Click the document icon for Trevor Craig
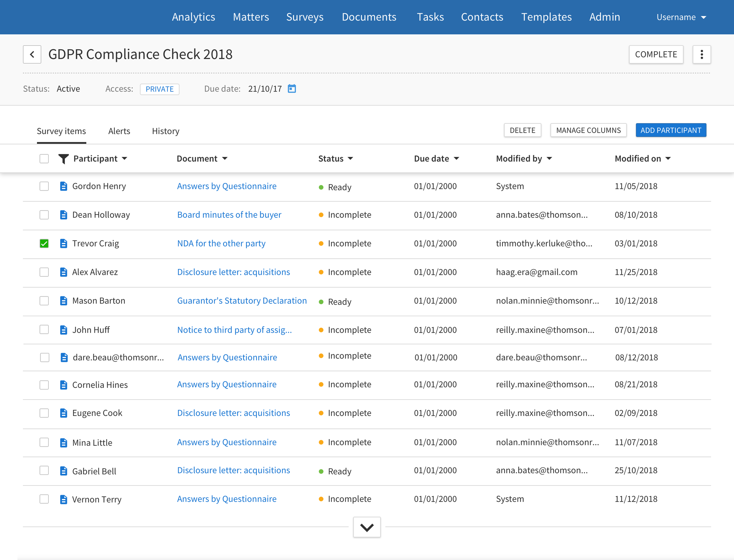Viewport: 734px width, 560px height. coord(63,243)
